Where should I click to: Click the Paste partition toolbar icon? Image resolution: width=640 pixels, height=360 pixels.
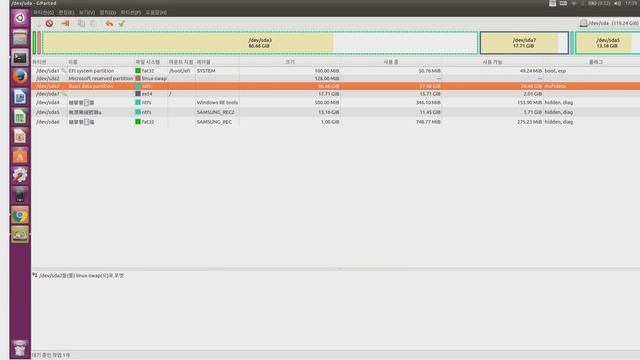click(x=93, y=23)
